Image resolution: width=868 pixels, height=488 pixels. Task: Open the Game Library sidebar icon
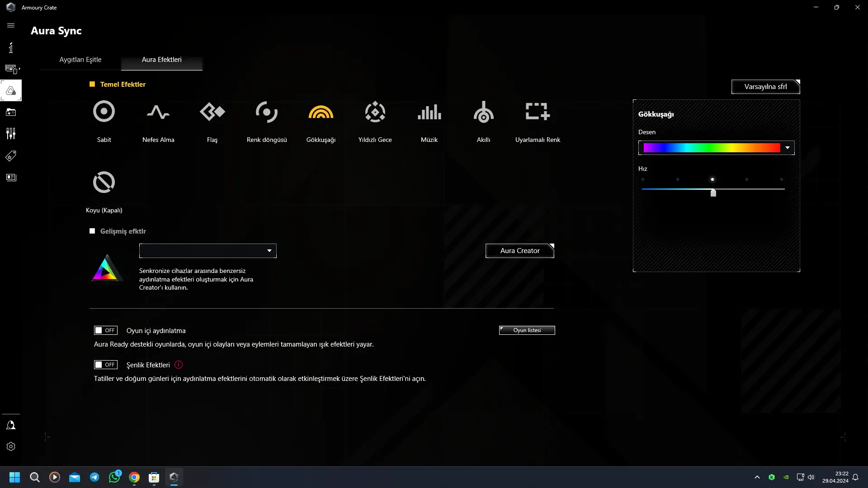point(11,112)
